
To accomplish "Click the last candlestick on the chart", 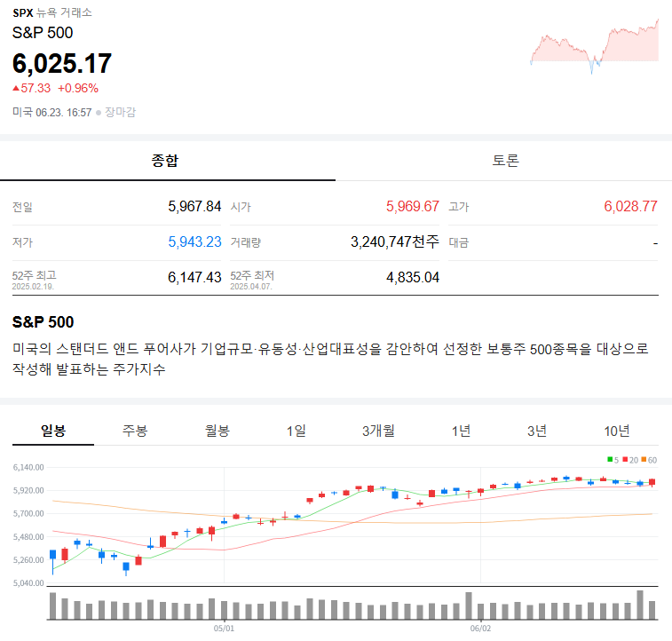I will click(x=652, y=482).
